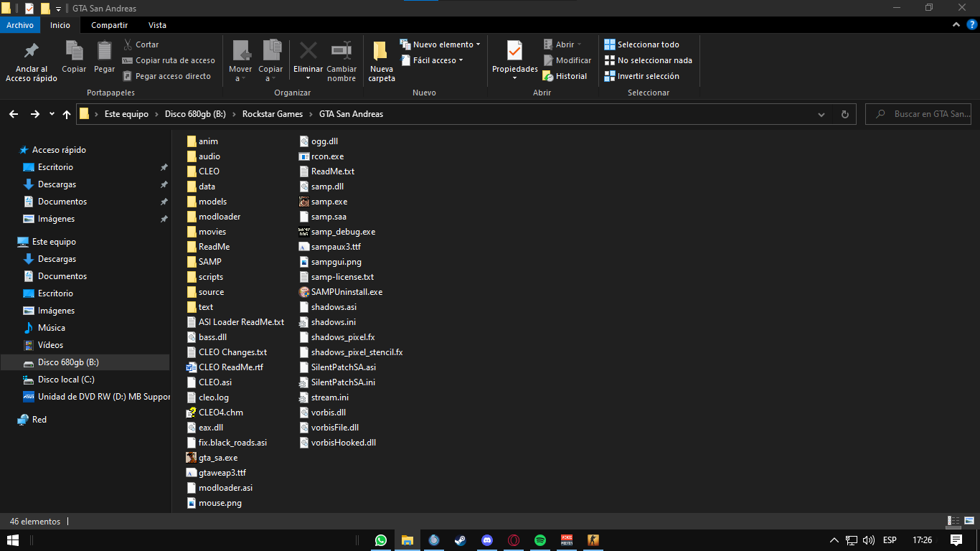
Task: Open the recent locations dropdown
Action: tap(52, 114)
